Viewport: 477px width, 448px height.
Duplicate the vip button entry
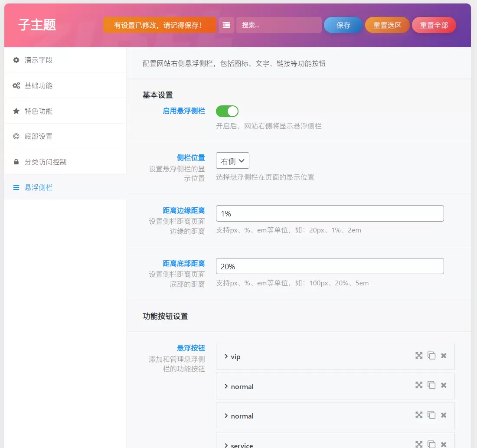tap(431, 356)
